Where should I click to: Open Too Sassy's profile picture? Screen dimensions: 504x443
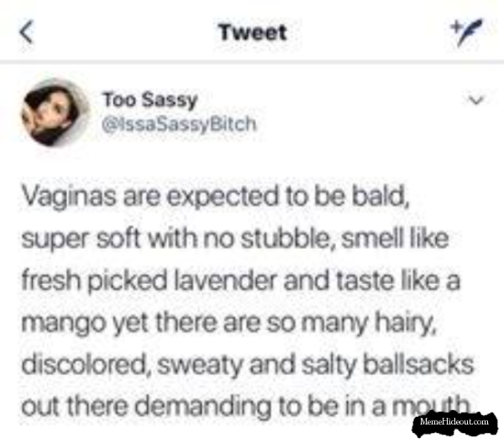55,113
